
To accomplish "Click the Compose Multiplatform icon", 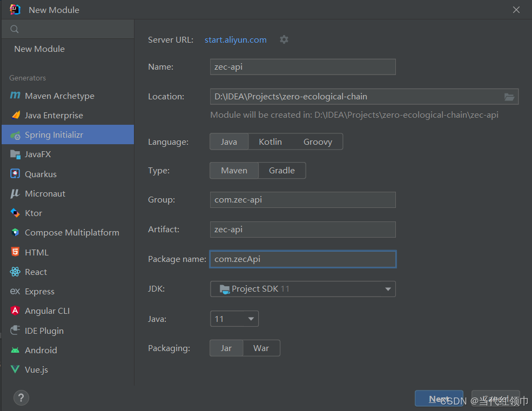I will pyautogui.click(x=15, y=232).
